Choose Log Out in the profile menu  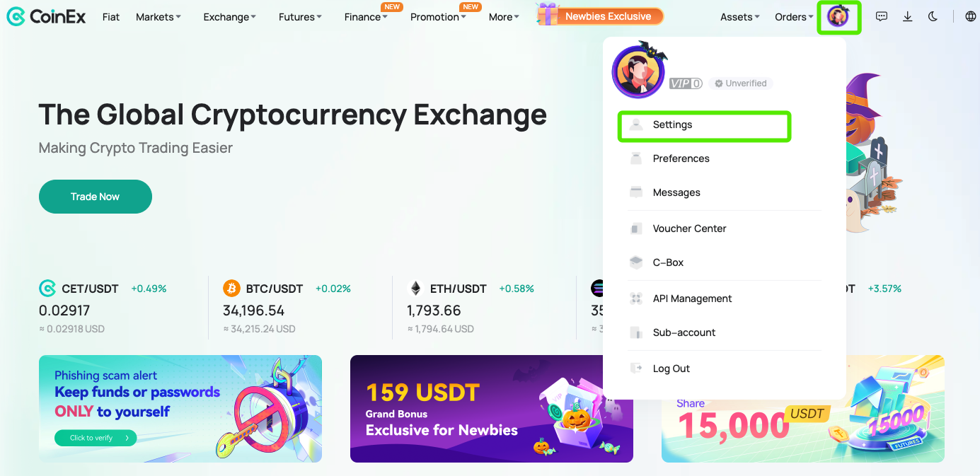[671, 368]
